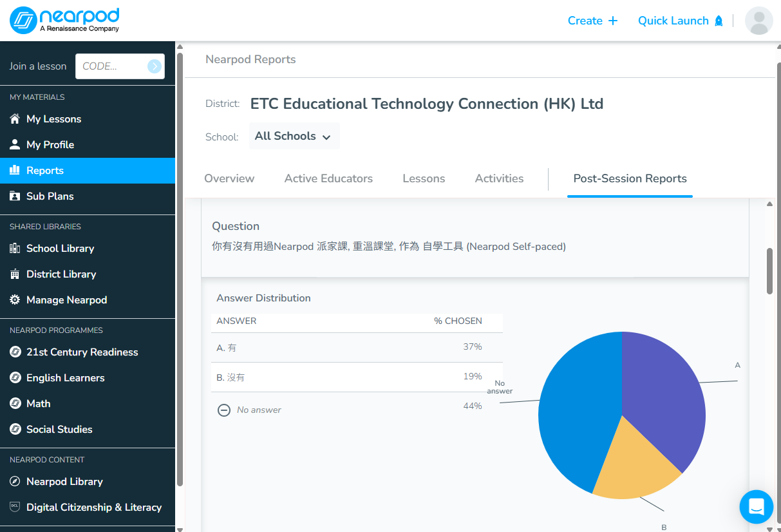
Task: Submit the lesson code arrow button
Action: pyautogui.click(x=154, y=66)
